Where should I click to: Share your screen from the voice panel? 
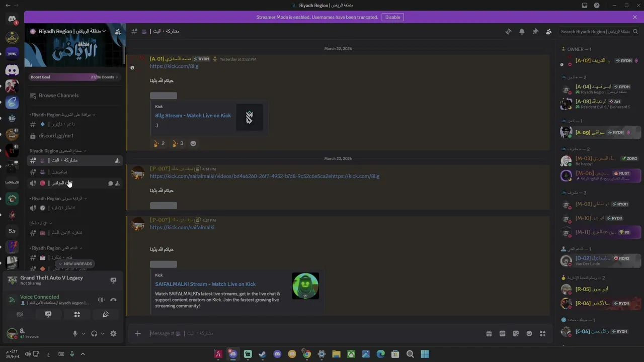[x=48, y=314]
